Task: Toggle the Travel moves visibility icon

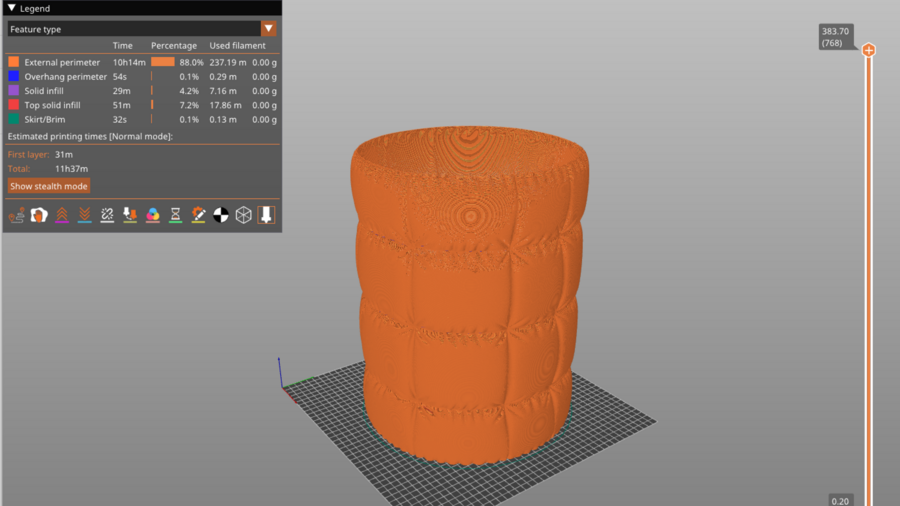Action: point(16,215)
